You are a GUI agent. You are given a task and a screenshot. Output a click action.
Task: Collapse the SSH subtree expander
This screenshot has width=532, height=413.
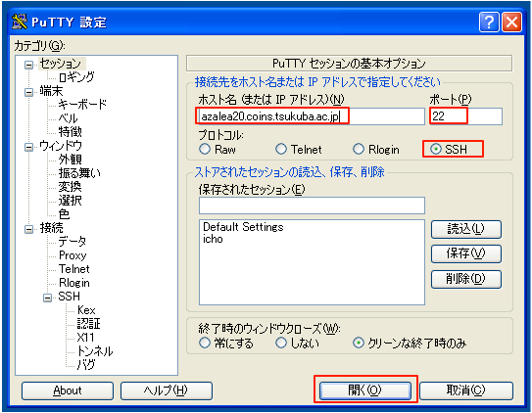point(47,298)
